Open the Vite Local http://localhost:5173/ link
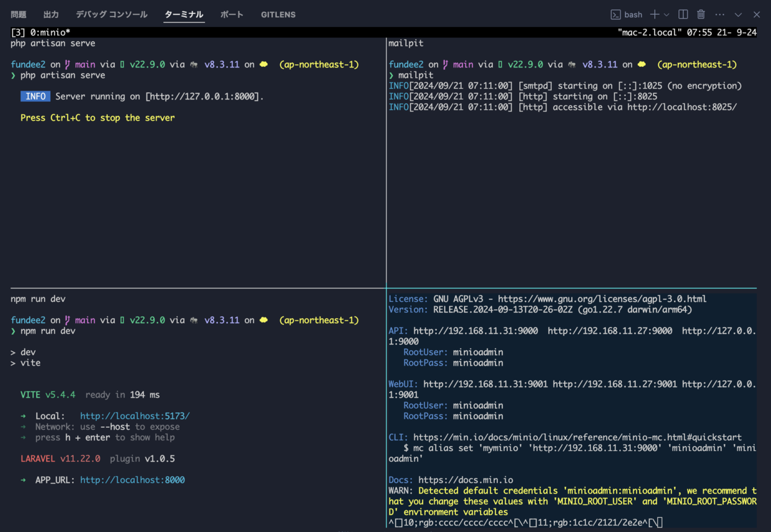Image resolution: width=771 pixels, height=532 pixels. pos(135,416)
